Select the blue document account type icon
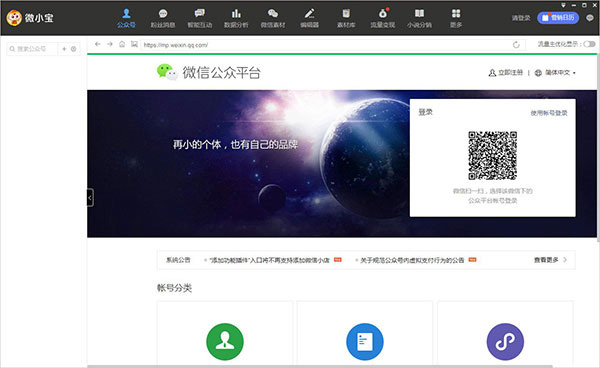600x368 pixels. click(x=365, y=342)
